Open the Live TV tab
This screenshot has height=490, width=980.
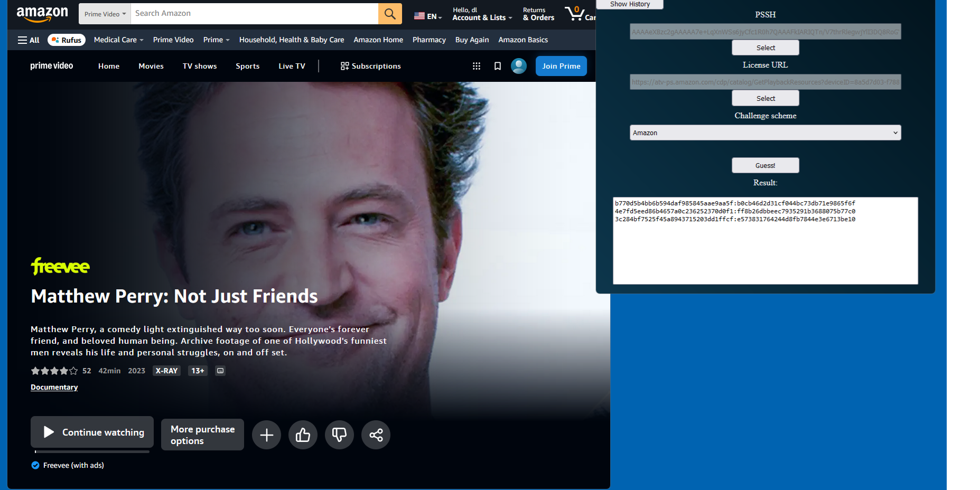pyautogui.click(x=292, y=66)
